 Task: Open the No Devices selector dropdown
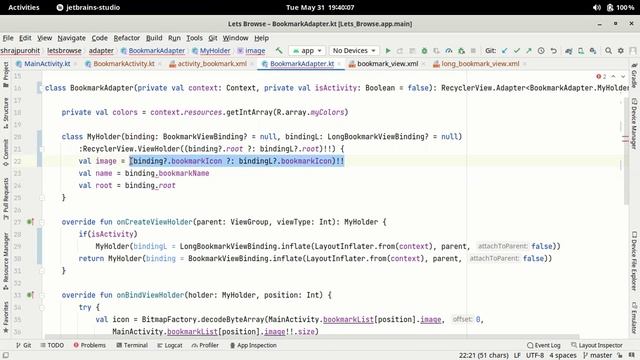354,51
